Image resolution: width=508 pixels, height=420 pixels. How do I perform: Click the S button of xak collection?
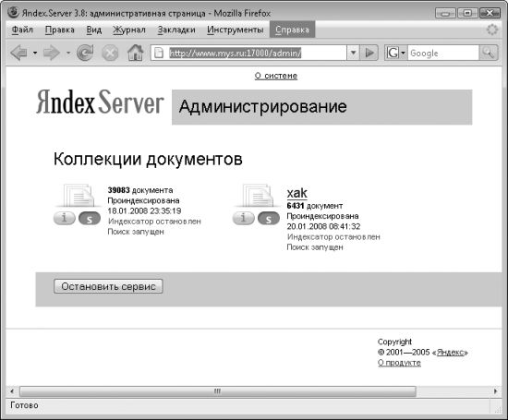[269, 218]
